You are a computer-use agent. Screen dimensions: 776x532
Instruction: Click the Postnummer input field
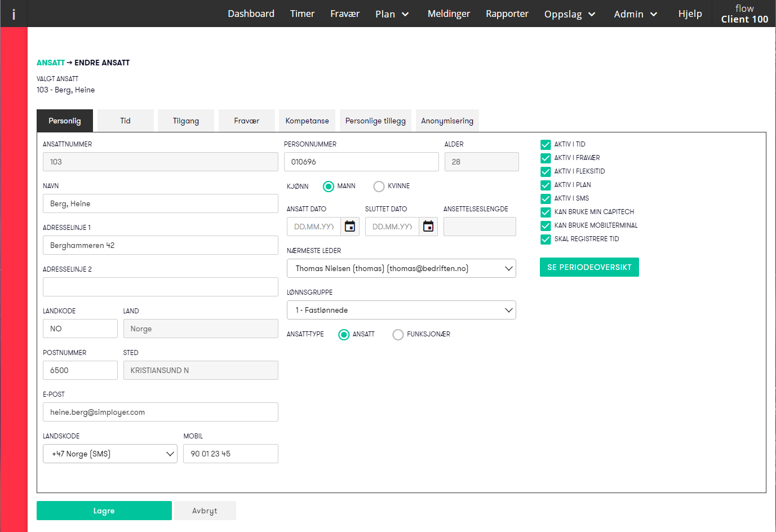[x=80, y=370]
